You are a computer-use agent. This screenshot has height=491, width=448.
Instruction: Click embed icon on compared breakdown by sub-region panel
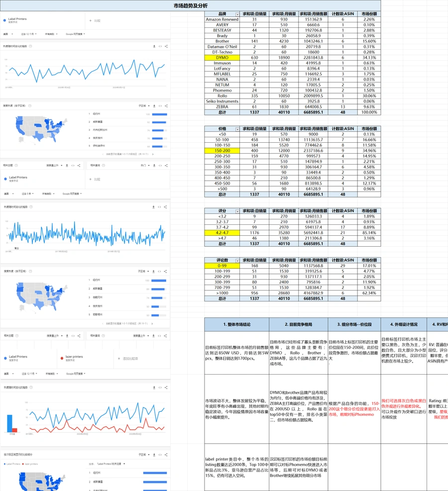160,455
